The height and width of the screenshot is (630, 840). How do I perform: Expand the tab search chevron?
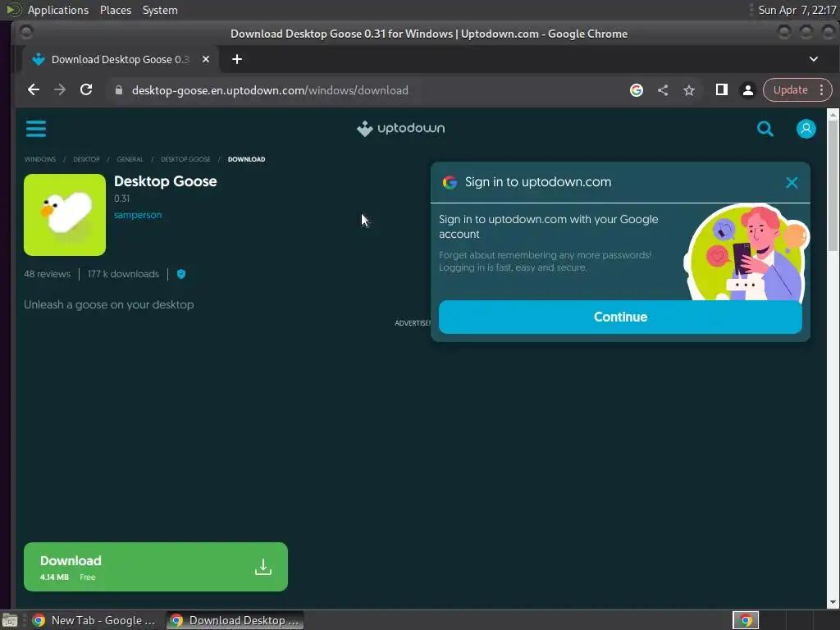coord(813,59)
